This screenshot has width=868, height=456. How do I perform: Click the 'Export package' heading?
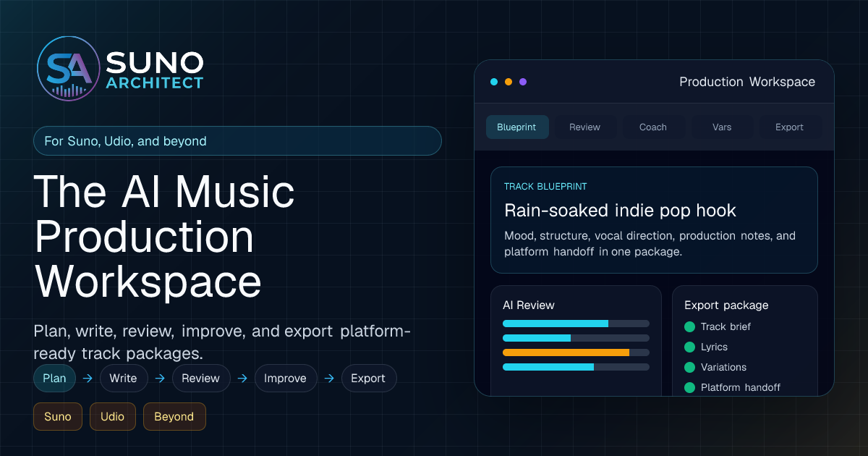(x=726, y=305)
